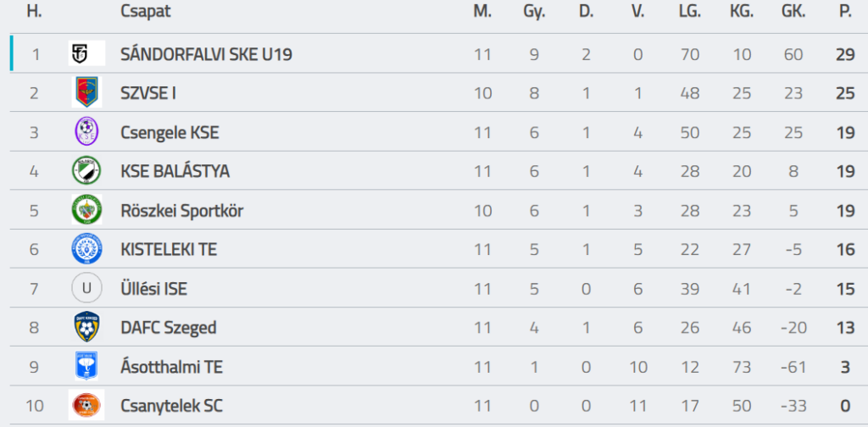Viewport: 868px width, 427px height.
Task: Click the Kisteleki TE blue logo
Action: point(86,249)
